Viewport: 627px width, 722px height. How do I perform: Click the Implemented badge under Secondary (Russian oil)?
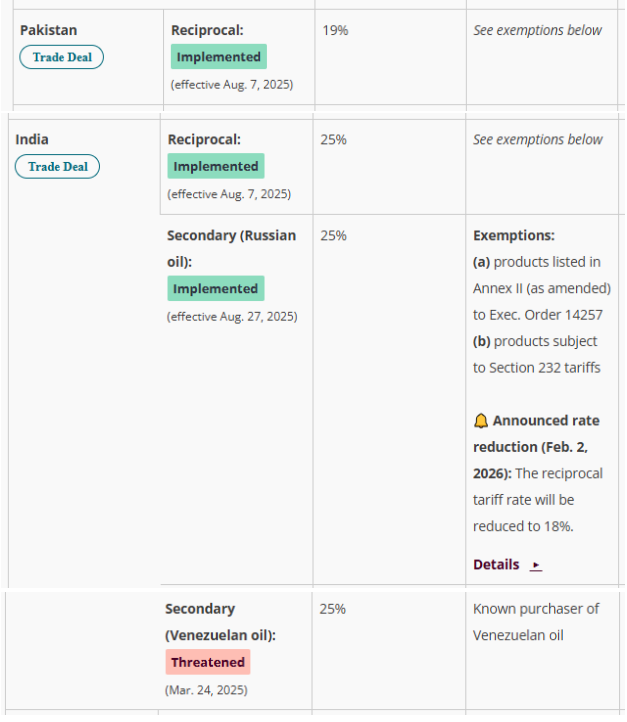pos(215,289)
